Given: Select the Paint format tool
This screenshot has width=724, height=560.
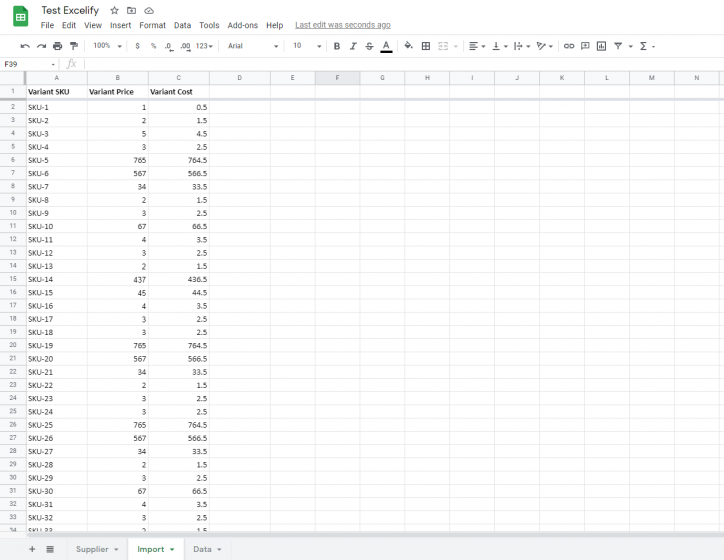Looking at the screenshot, I should pyautogui.click(x=74, y=46).
